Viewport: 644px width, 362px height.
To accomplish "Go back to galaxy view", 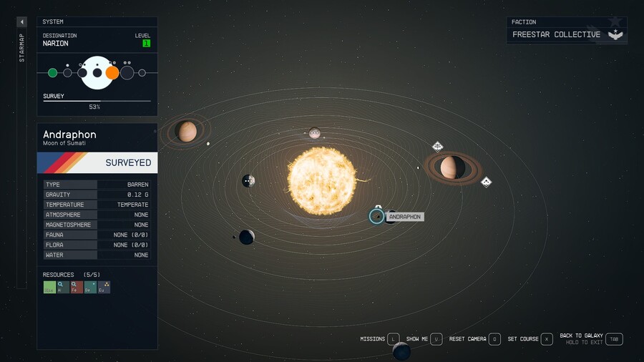I will coord(614,339).
